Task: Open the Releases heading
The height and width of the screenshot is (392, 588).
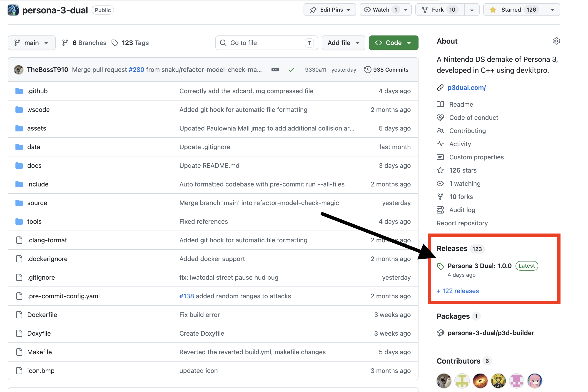Action: (452, 249)
